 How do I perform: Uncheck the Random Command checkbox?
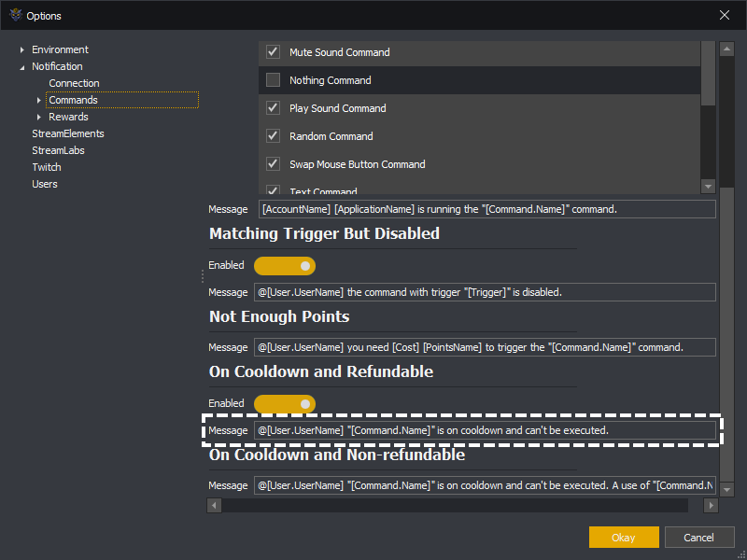[273, 135]
